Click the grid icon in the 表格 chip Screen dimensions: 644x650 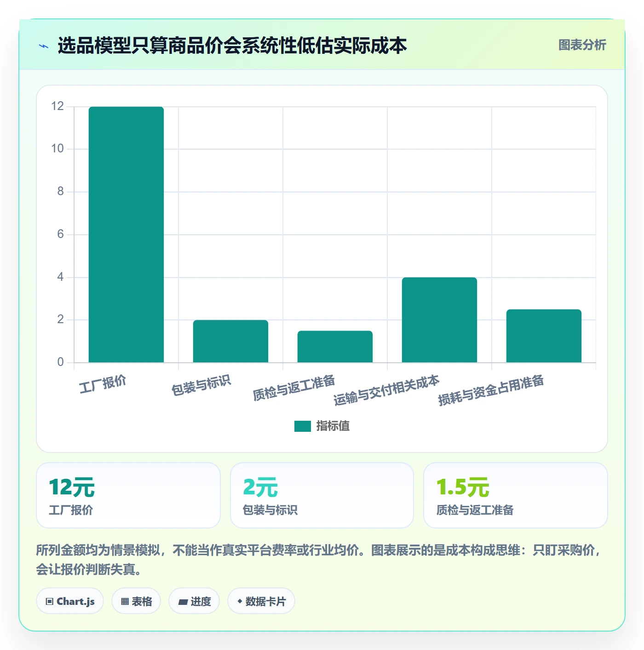point(125,602)
